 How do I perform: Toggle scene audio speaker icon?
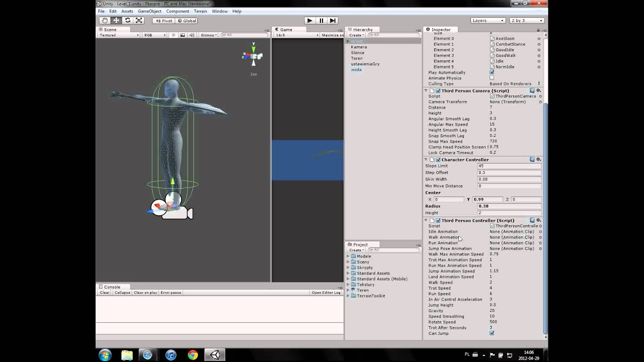(x=192, y=35)
